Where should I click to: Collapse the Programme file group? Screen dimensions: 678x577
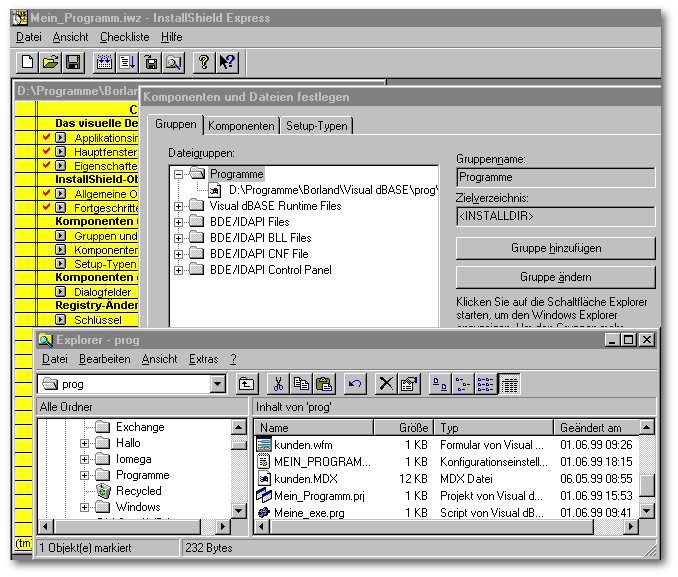(180, 174)
